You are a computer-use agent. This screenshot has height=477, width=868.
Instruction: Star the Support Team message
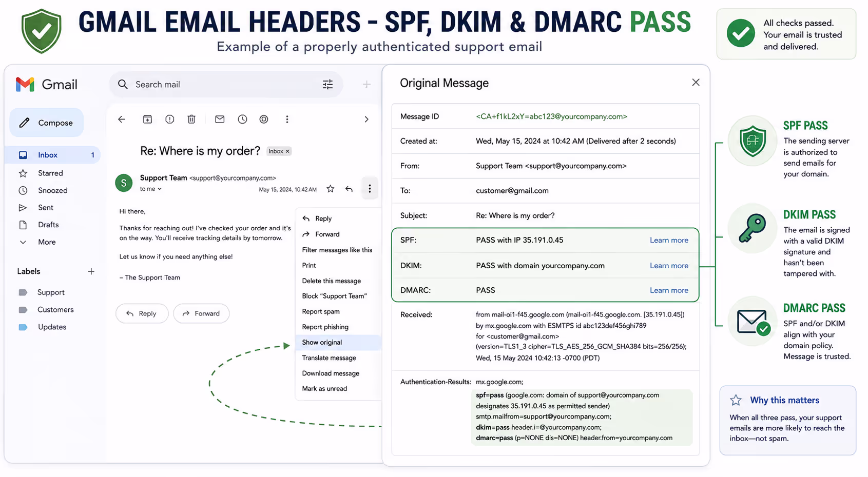click(x=331, y=189)
